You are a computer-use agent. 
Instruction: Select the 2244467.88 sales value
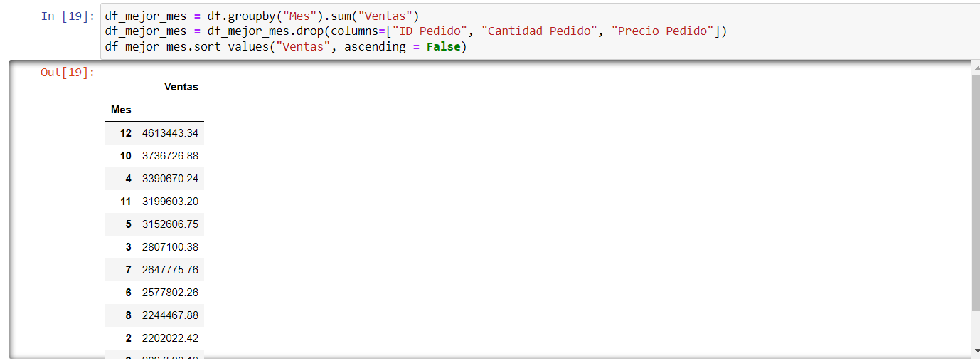pos(170,315)
